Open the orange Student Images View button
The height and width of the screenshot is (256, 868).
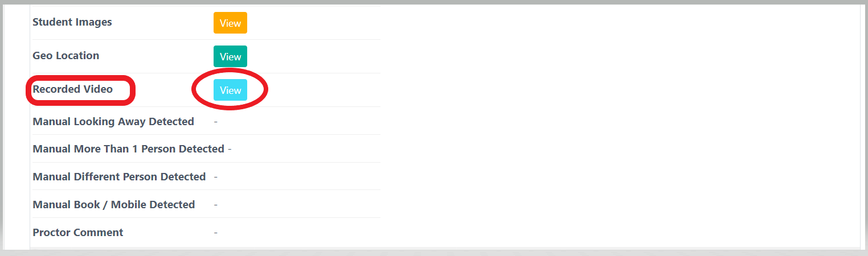point(230,23)
